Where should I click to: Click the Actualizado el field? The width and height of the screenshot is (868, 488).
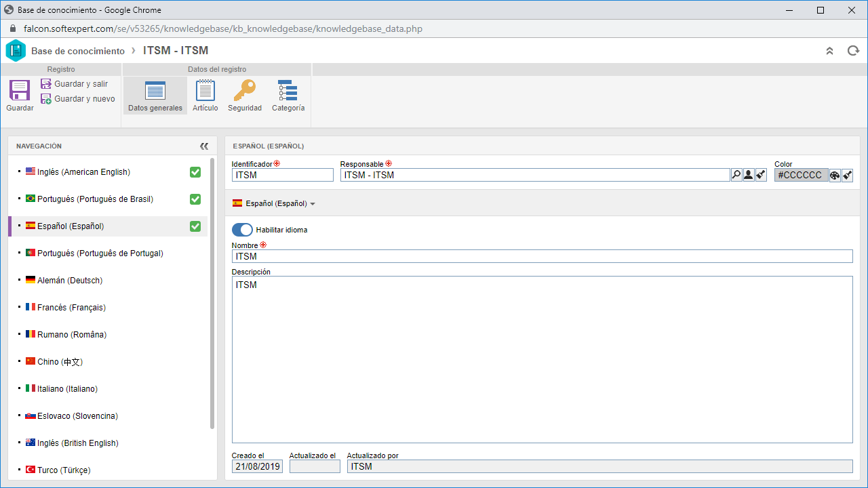315,466
